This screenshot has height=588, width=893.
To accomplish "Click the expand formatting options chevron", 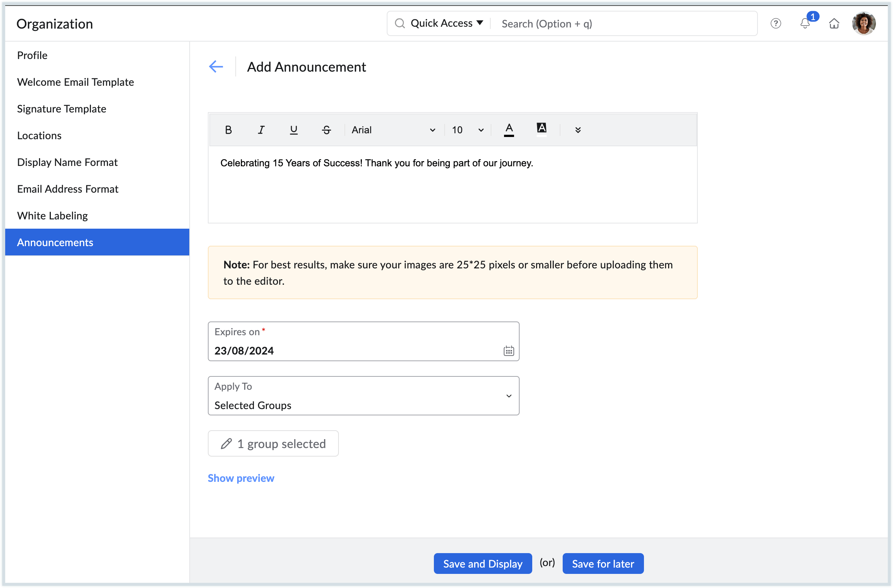I will (578, 130).
